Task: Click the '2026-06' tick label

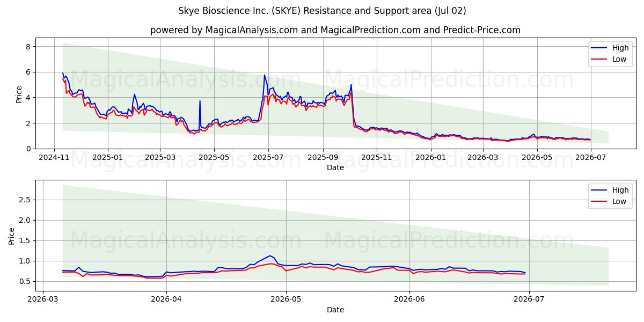Action: click(410, 299)
